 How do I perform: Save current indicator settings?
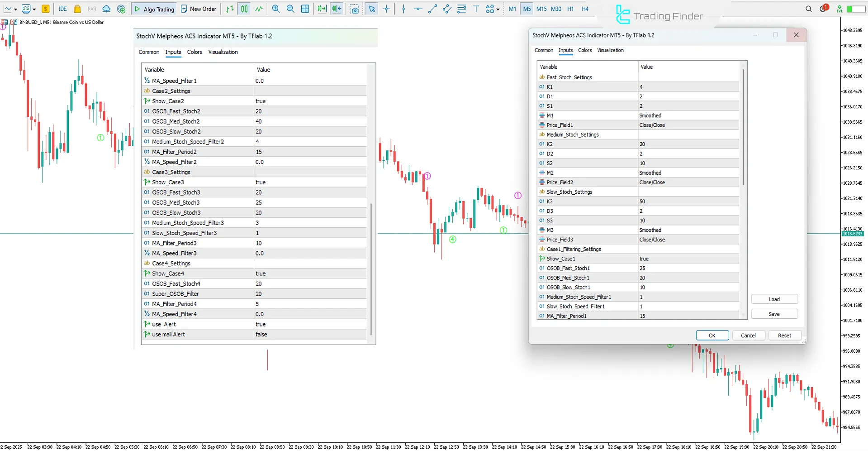(774, 313)
